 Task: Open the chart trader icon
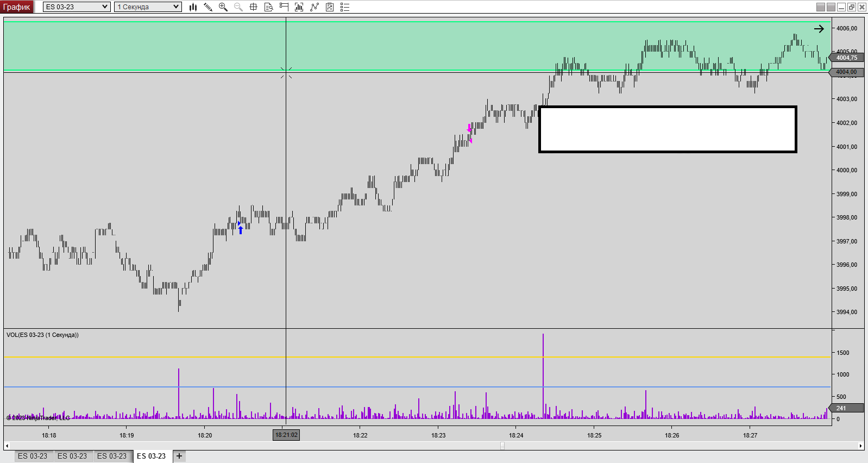(x=284, y=7)
